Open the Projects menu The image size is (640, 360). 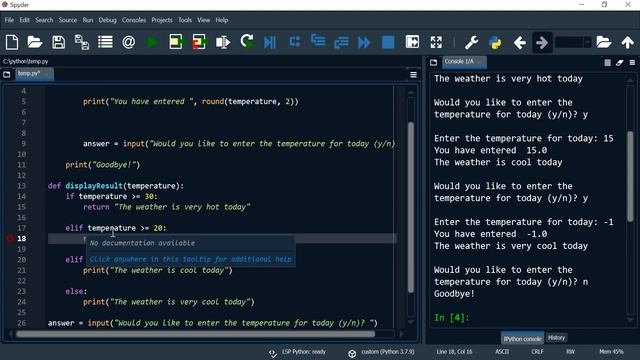[162, 20]
